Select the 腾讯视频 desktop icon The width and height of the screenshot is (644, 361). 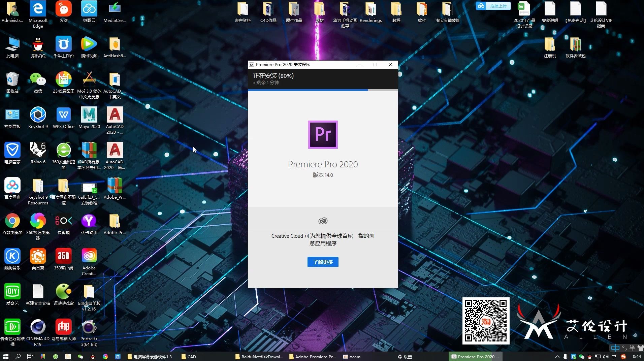(89, 47)
